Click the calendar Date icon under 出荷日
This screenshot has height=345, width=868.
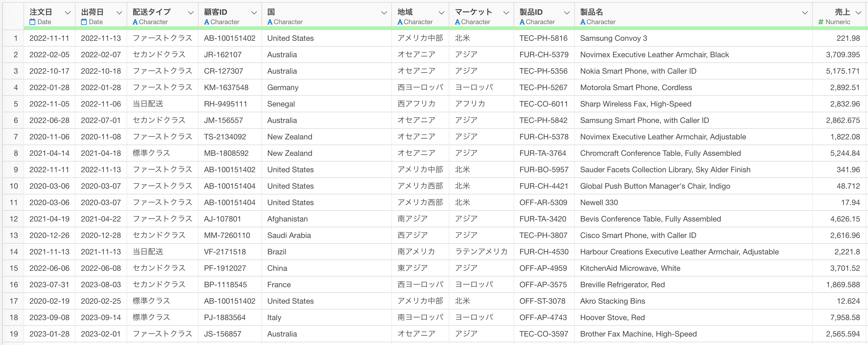pos(84,22)
